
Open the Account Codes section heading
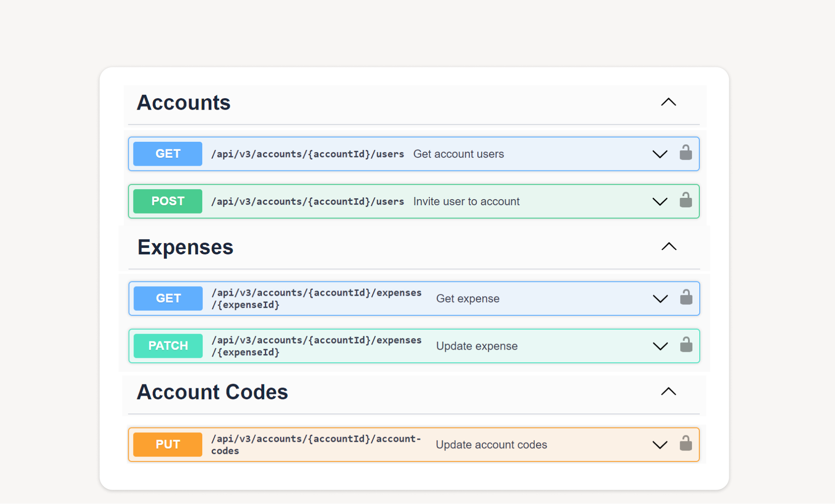(x=212, y=392)
